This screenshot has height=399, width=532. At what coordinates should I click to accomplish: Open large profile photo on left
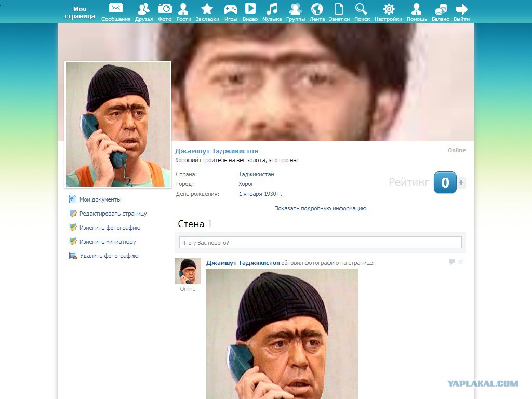pos(118,124)
